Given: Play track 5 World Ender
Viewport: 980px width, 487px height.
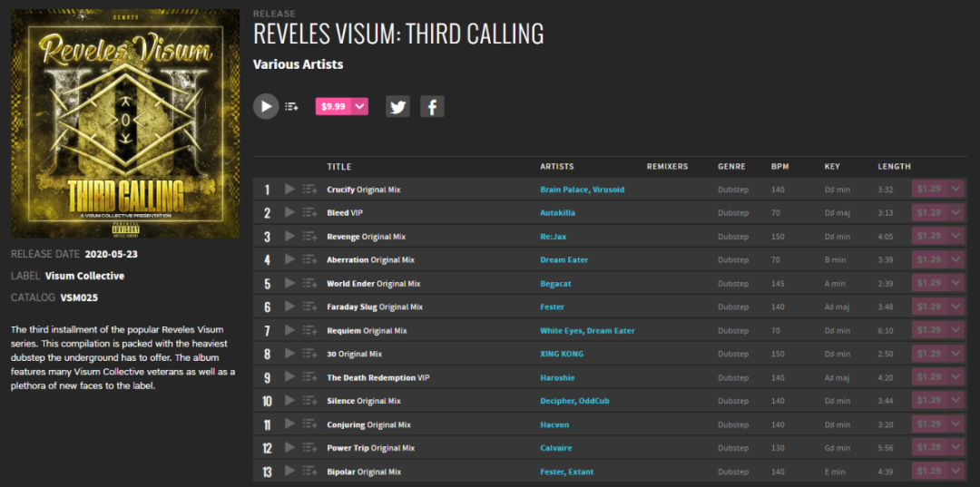Looking at the screenshot, I should click(289, 284).
